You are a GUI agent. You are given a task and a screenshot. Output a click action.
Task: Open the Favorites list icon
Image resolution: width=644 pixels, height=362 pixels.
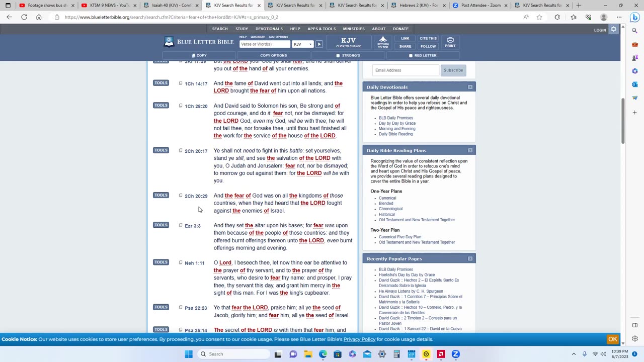pos(574,17)
